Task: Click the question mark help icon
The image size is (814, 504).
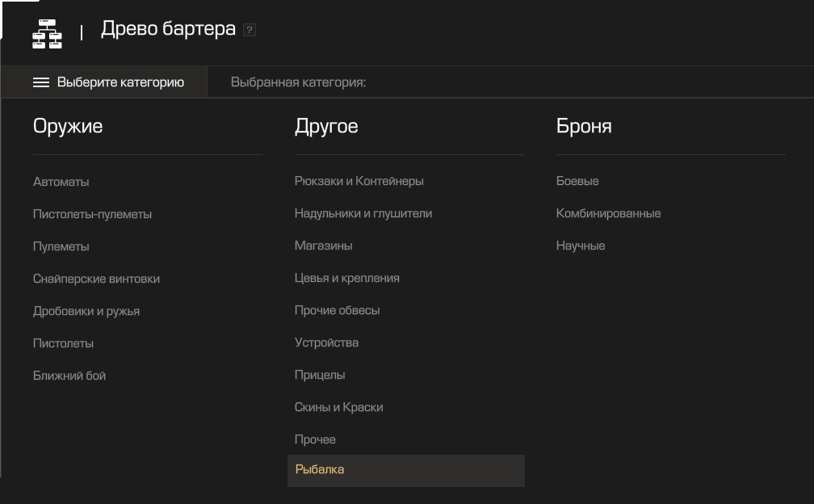Action: (x=250, y=31)
